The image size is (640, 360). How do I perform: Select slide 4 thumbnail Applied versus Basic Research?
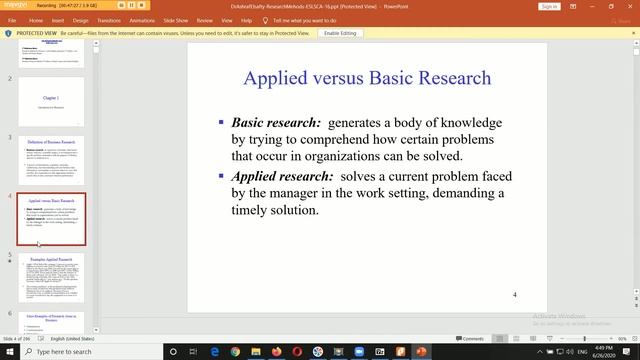51,219
